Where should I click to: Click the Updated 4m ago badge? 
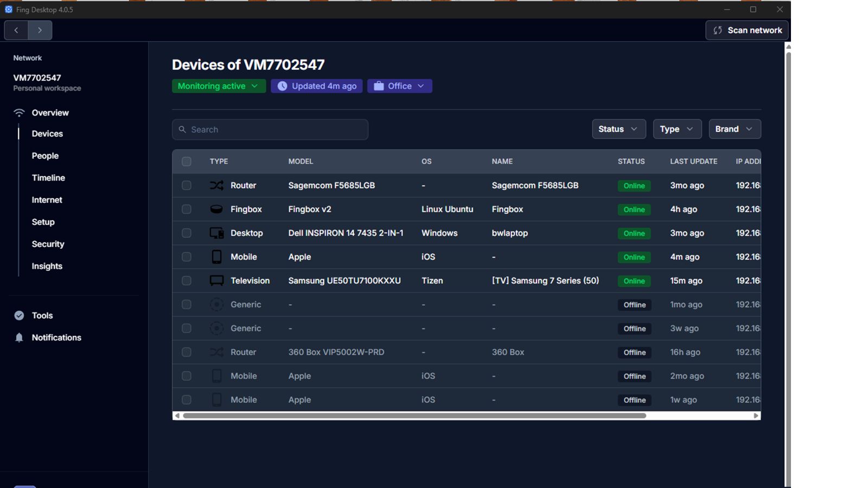click(317, 86)
